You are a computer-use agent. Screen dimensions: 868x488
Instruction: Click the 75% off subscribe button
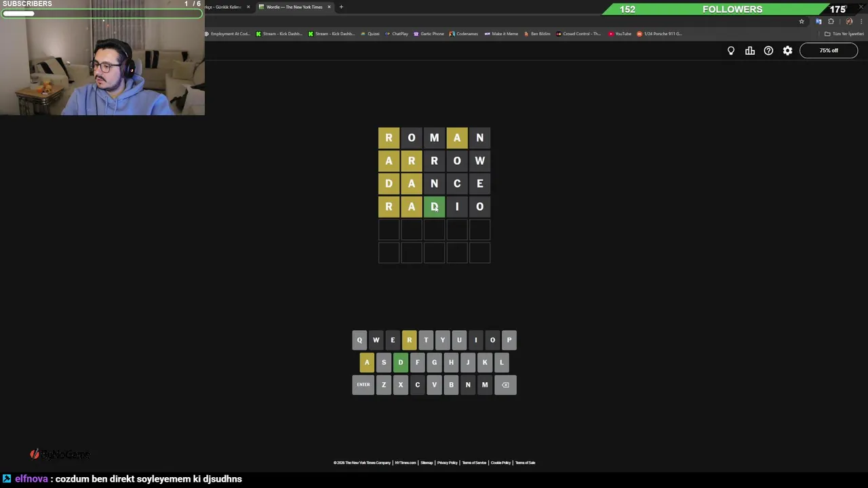point(829,51)
